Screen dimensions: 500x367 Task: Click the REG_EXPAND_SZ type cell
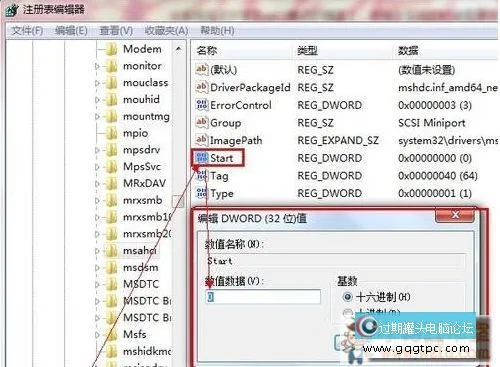[338, 140]
